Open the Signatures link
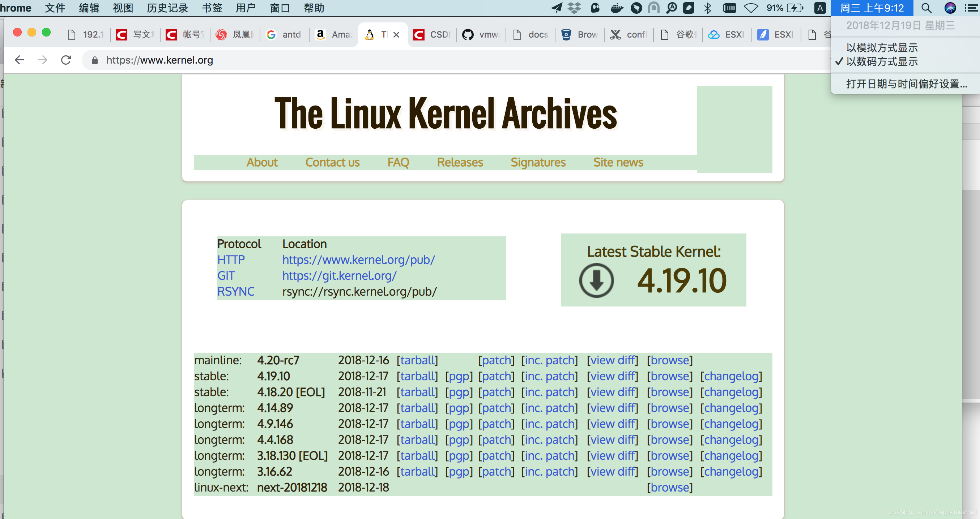Image resolution: width=980 pixels, height=519 pixels. click(538, 162)
